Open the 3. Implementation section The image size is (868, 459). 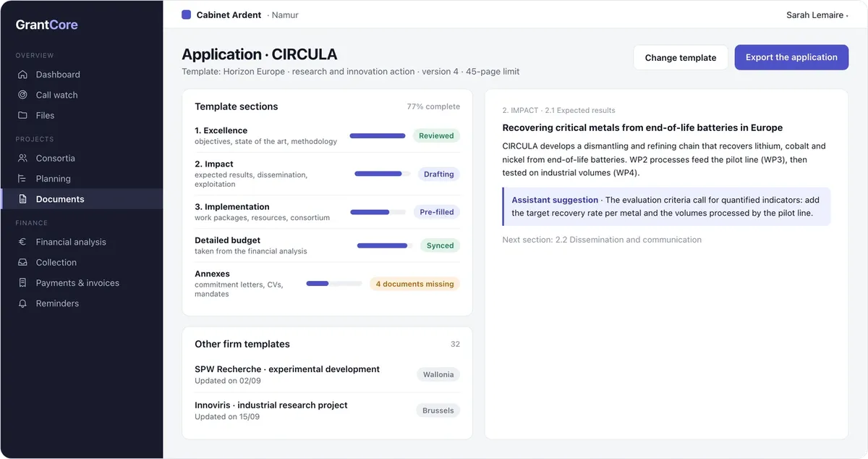tap(327, 212)
